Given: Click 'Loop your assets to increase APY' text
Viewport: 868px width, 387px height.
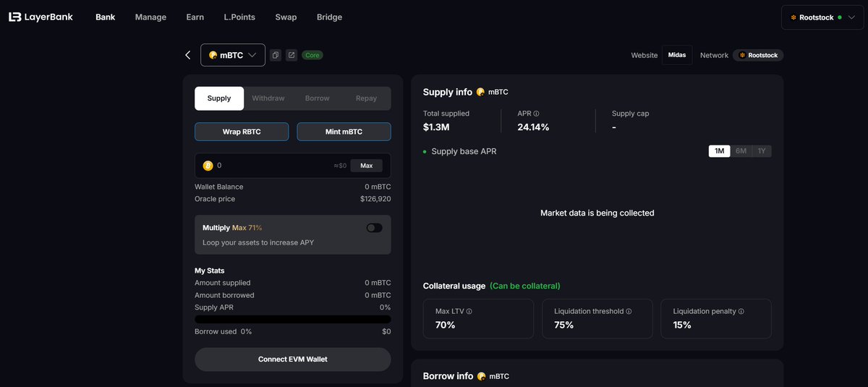Looking at the screenshot, I should pos(258,243).
